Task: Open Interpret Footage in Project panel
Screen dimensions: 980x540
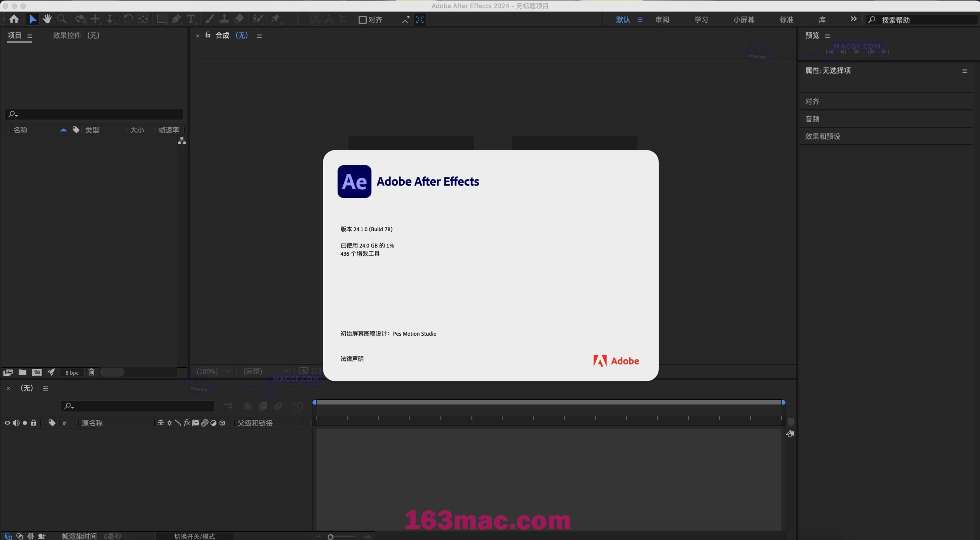Action: (x=8, y=372)
